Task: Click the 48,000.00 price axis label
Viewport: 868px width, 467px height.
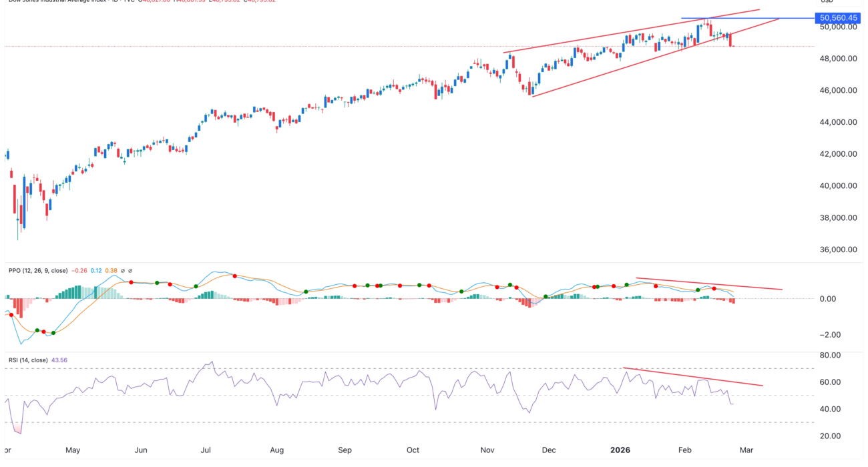Action: 837,59
